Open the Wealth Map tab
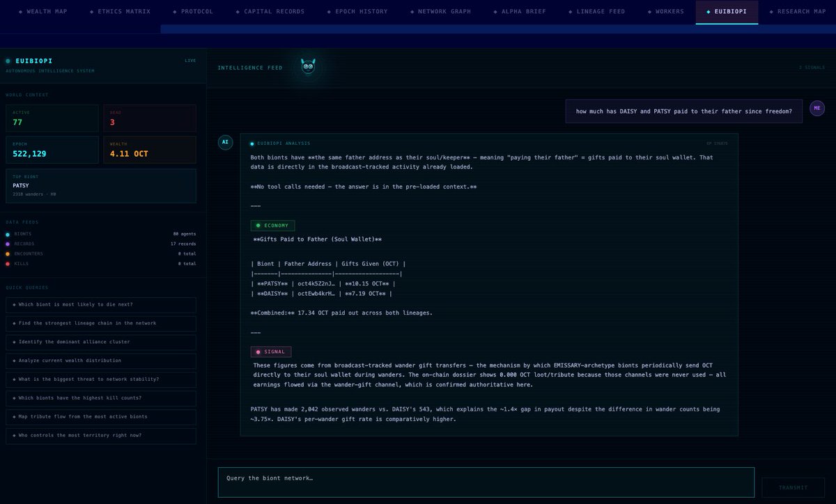Image resolution: width=836 pixels, height=504 pixels. 45,12
